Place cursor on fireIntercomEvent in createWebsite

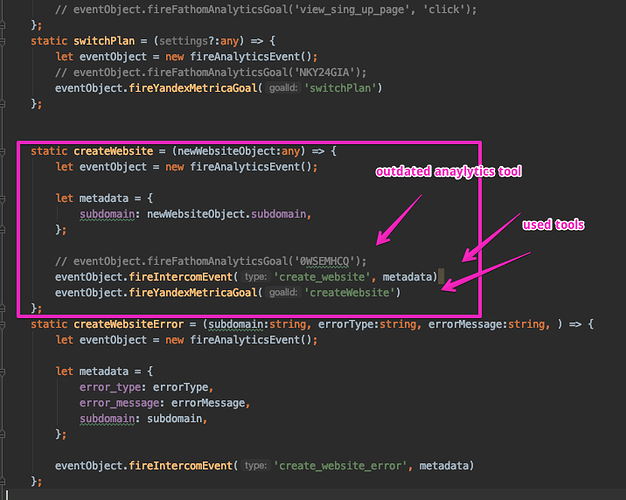(180, 277)
